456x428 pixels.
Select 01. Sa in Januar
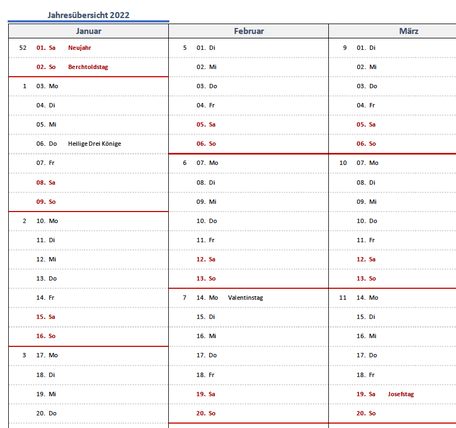pyautogui.click(x=46, y=48)
